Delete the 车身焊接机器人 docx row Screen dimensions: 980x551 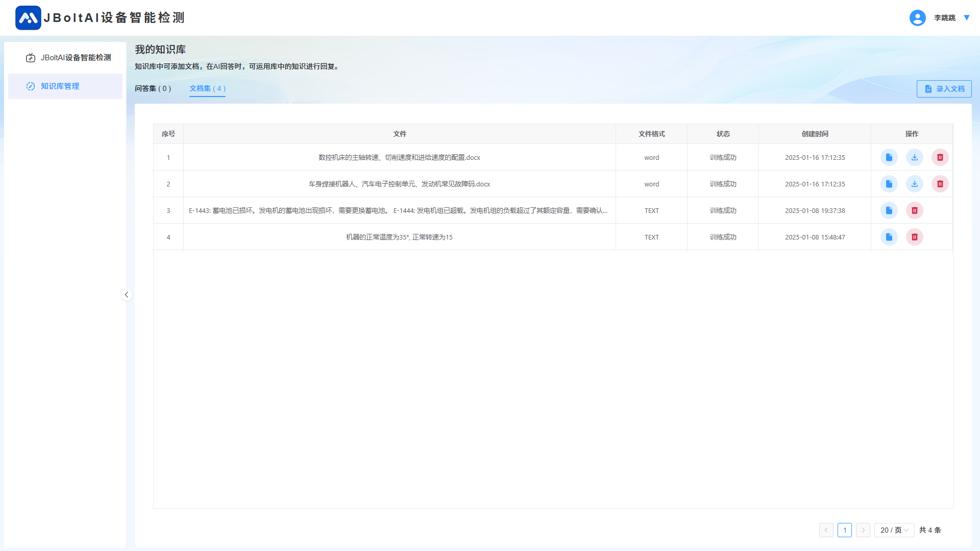[x=940, y=184]
